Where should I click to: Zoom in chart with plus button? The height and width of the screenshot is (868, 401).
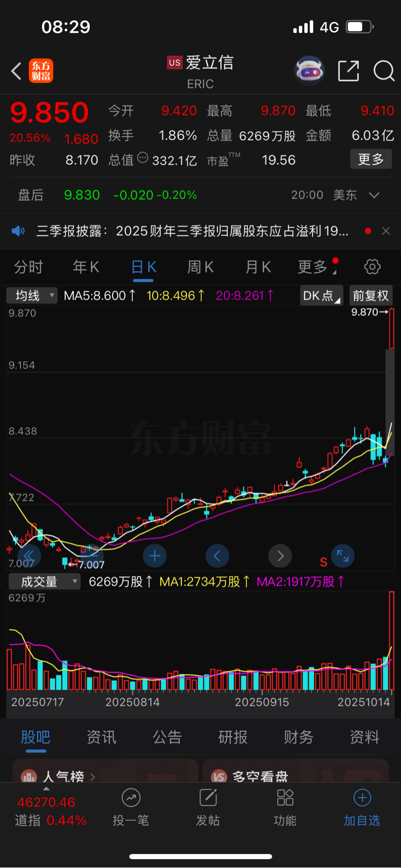point(155,556)
